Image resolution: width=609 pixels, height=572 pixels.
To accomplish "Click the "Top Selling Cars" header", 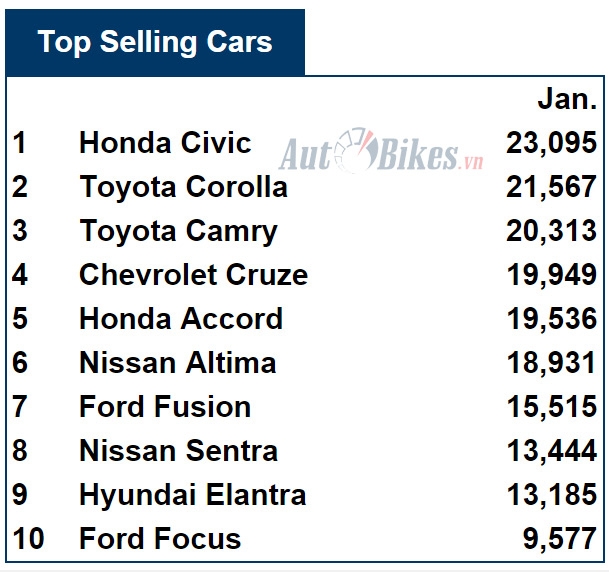I will pos(154,42).
